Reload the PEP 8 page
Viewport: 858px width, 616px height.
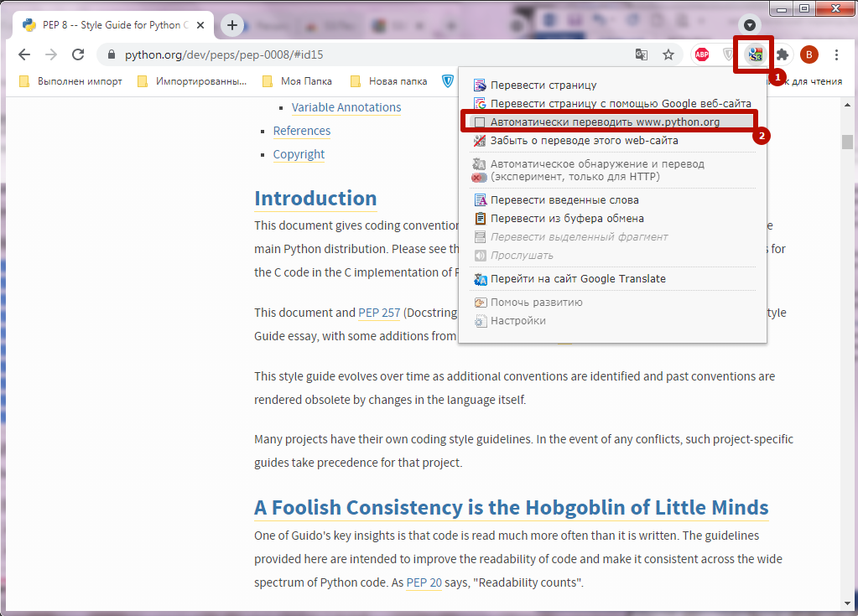(x=78, y=54)
